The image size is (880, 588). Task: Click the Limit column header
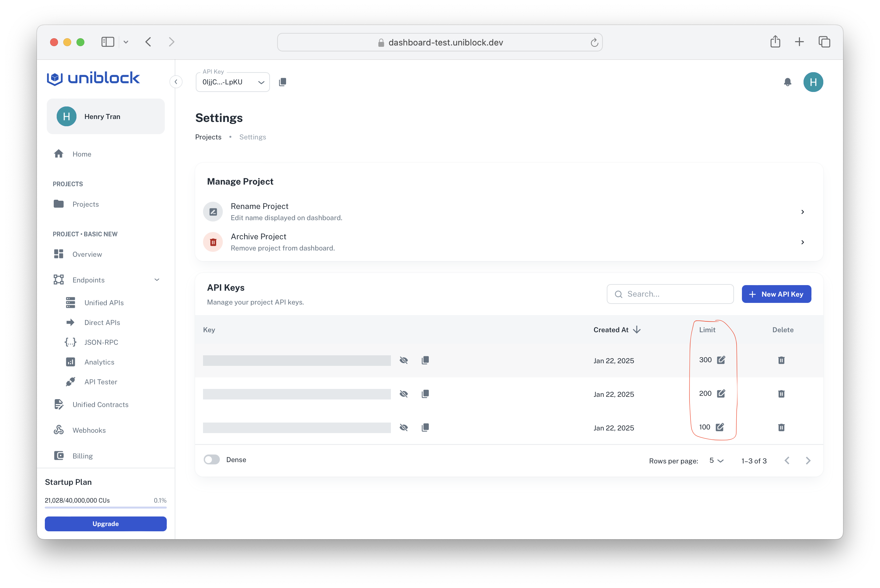[x=707, y=330]
